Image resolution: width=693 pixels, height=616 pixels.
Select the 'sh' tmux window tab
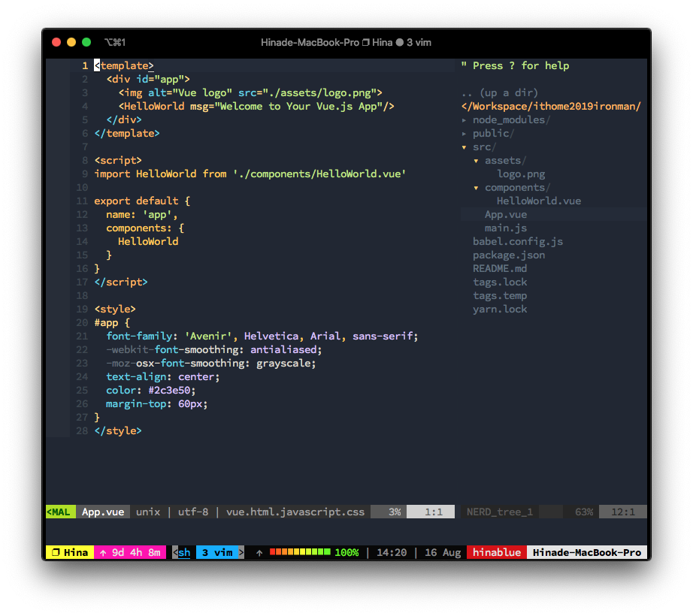(184, 552)
